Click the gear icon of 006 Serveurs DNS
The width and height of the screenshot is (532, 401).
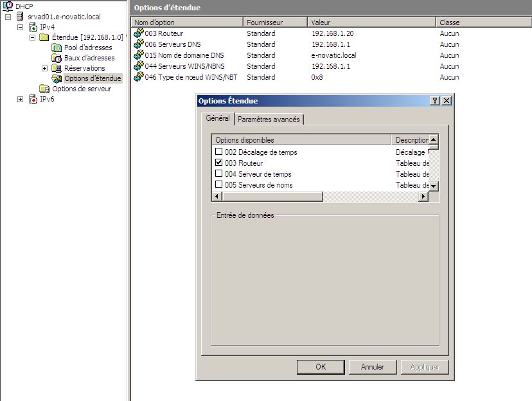[138, 44]
